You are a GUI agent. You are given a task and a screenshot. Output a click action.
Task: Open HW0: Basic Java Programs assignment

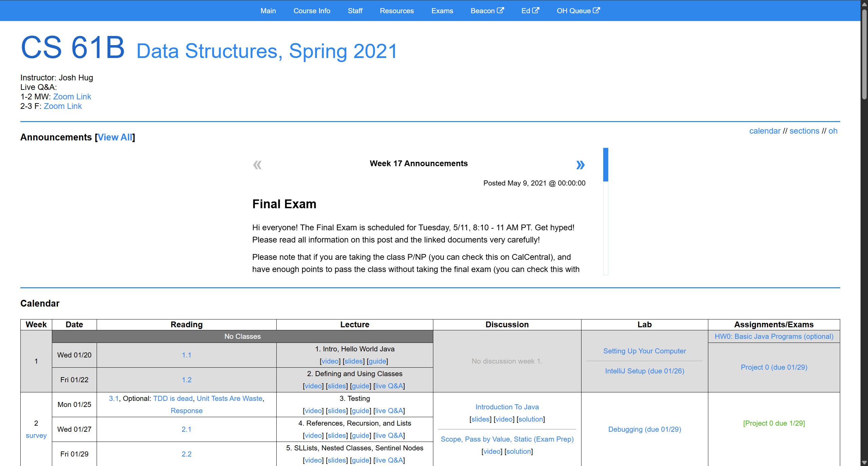coord(774,336)
